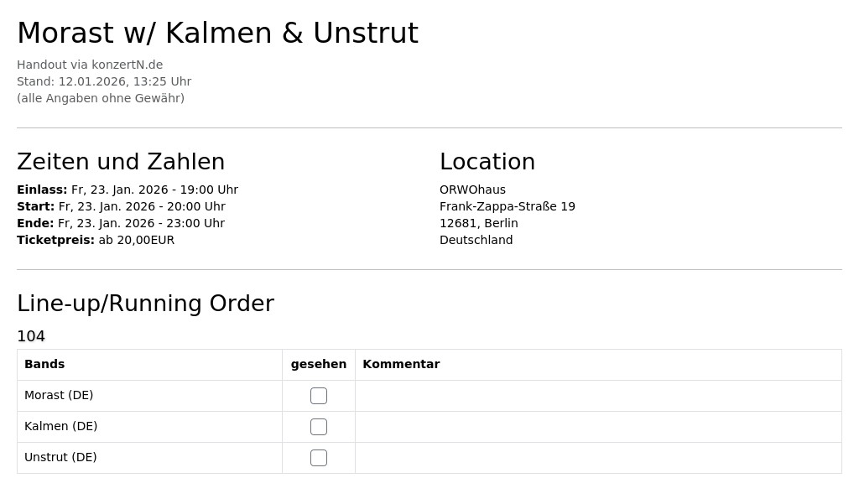Click the Zeiten und Zahlen heading
The height and width of the screenshot is (504, 859).
pos(121,162)
